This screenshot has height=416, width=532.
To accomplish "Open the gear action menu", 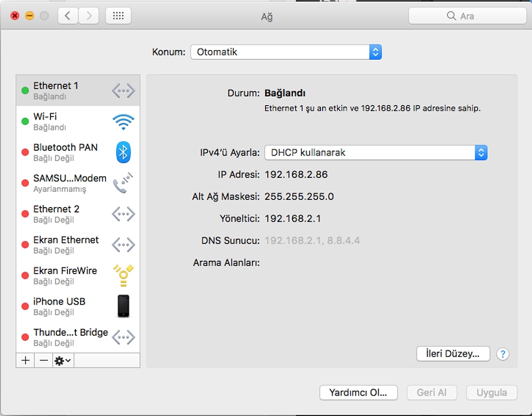I will point(63,361).
